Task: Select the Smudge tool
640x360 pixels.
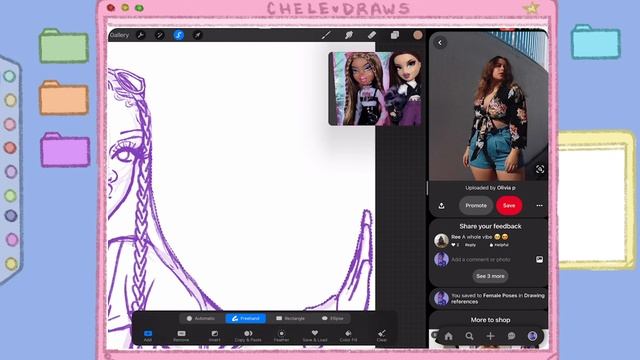Action: (349, 35)
